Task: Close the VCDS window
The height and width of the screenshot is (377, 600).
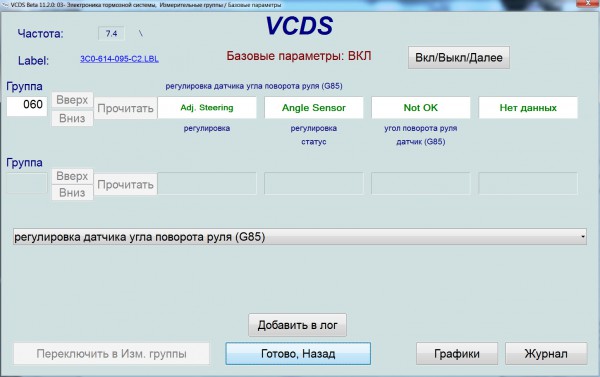Action: click(x=589, y=3)
